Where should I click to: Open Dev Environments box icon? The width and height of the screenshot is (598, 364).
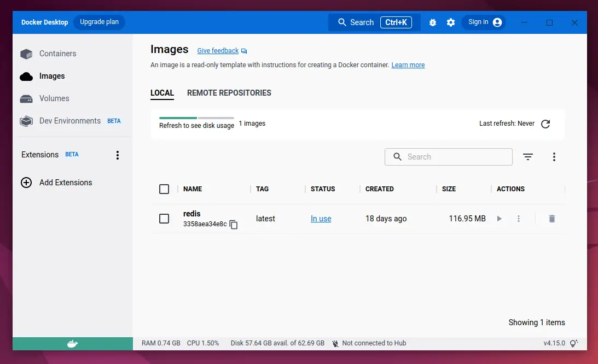click(26, 121)
